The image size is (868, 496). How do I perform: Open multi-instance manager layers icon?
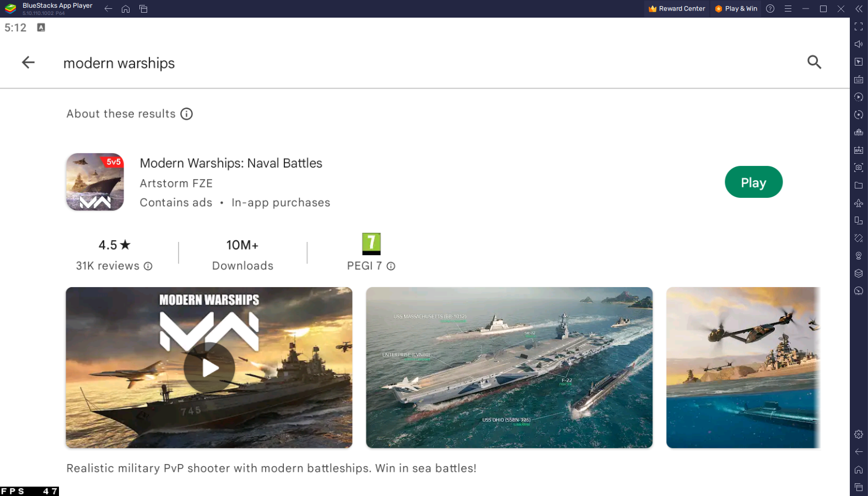click(859, 273)
